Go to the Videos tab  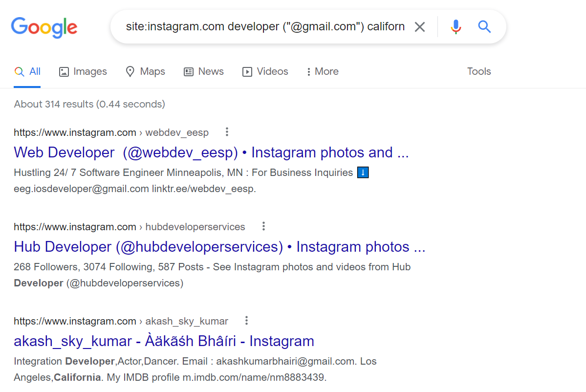pyautogui.click(x=265, y=71)
